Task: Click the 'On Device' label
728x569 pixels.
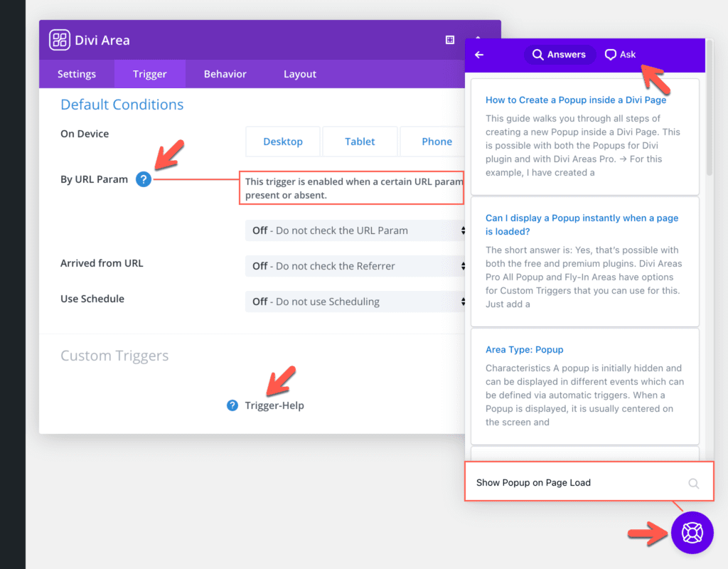Action: click(x=85, y=134)
